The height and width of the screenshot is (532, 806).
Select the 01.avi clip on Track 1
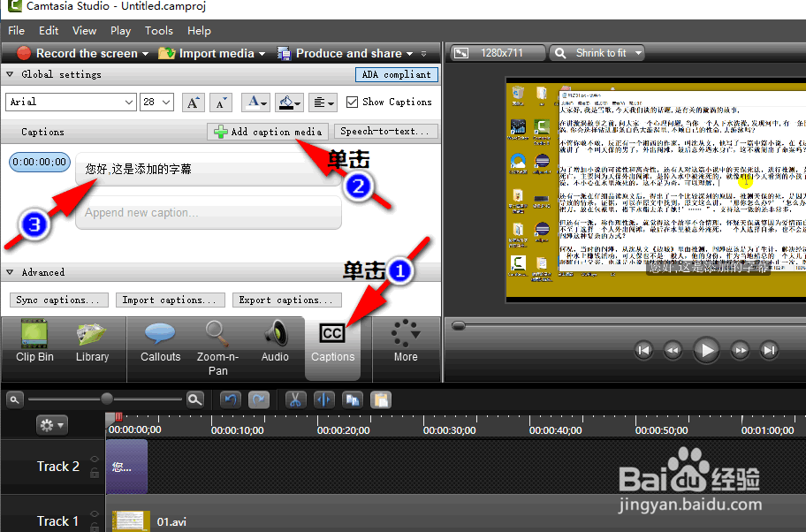coord(149,521)
